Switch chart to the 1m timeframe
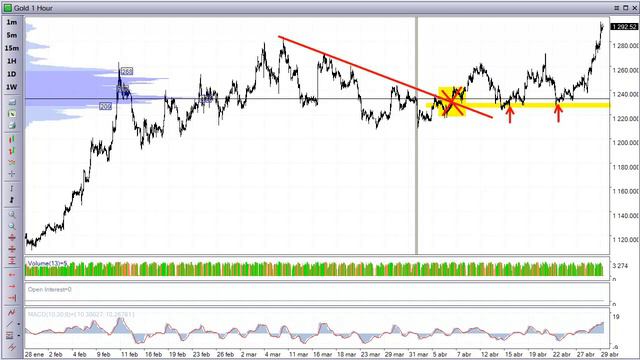This screenshot has height=360, width=640. pos(12,22)
